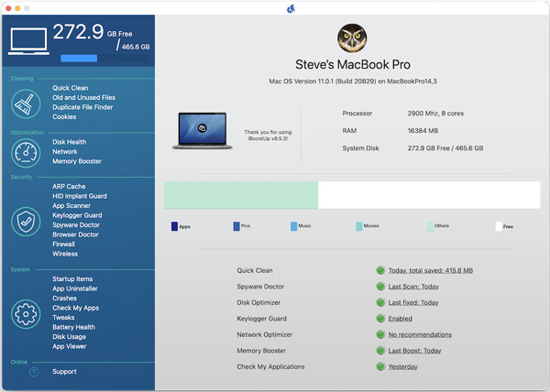This screenshot has width=550, height=392.
Task: Click the 'Last fixed: Today' link
Action: point(413,302)
